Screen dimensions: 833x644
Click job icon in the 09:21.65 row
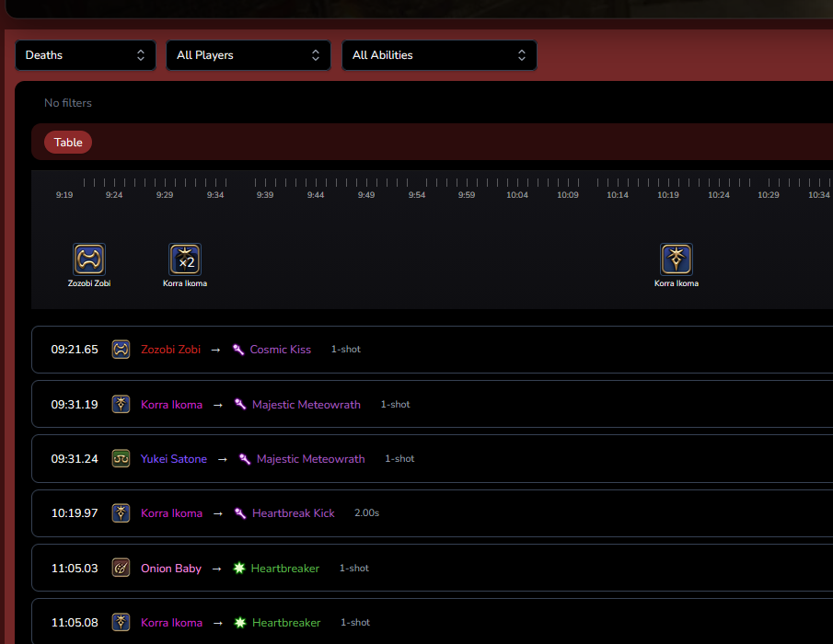coord(121,350)
